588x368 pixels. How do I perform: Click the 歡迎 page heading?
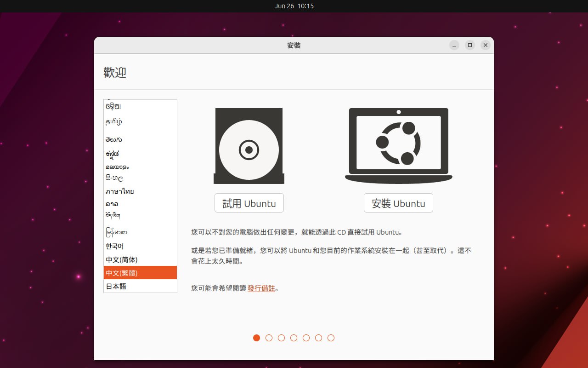(x=115, y=72)
